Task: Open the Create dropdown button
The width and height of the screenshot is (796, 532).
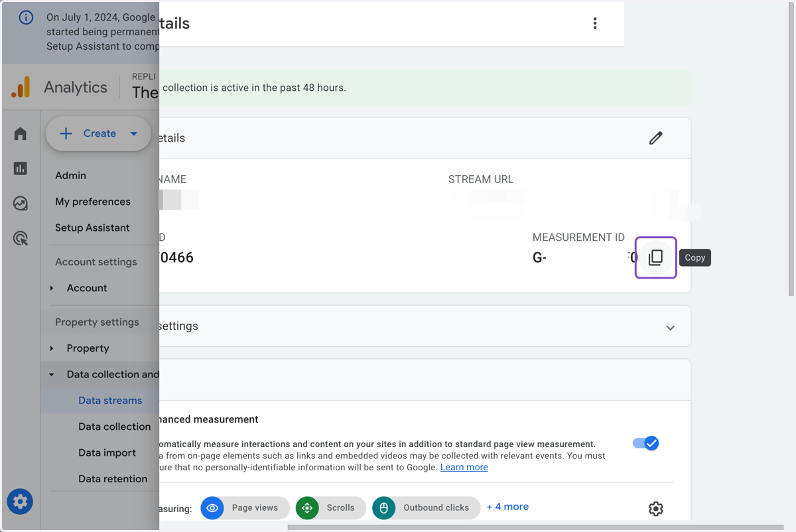Action: click(99, 133)
